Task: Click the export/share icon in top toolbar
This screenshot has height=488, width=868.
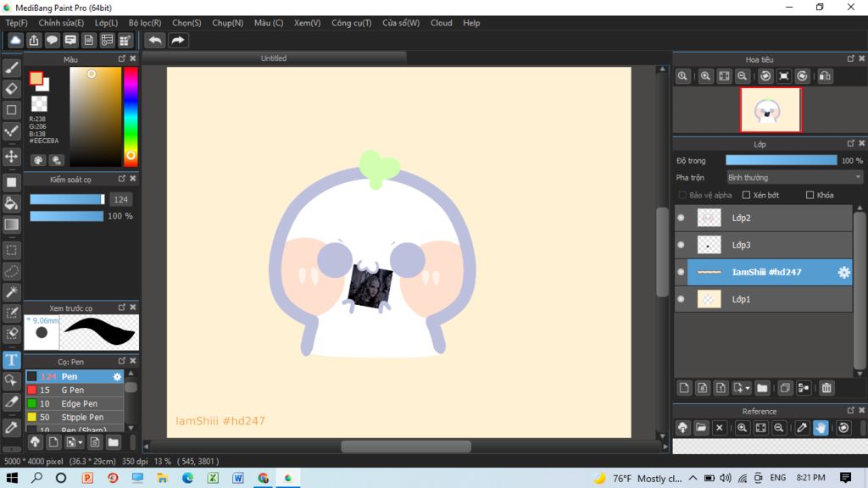Action: [x=34, y=41]
